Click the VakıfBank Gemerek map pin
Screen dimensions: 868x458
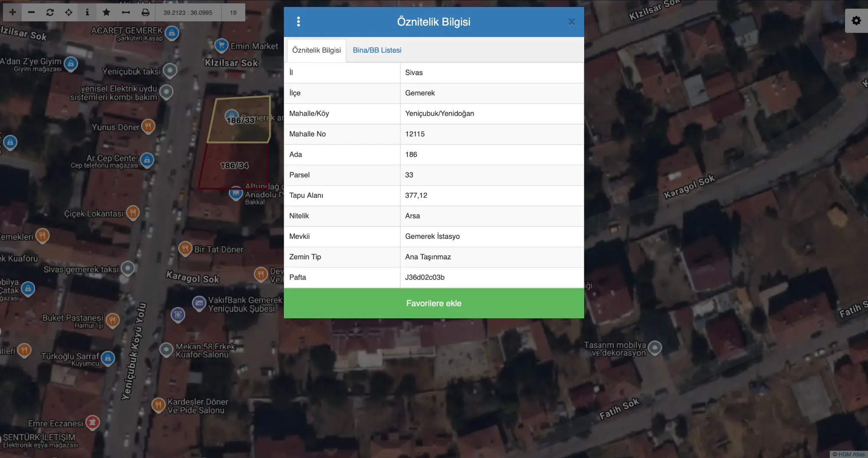coord(199,303)
